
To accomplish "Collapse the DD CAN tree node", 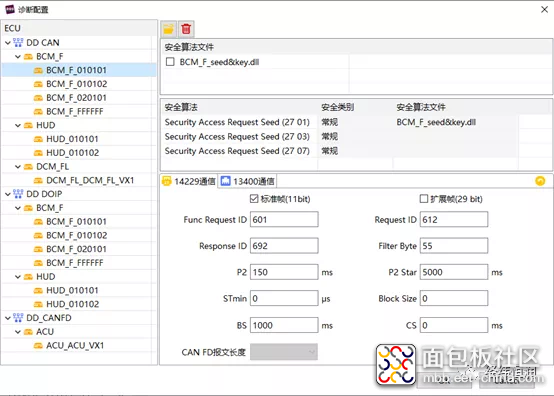I will (x=8, y=43).
